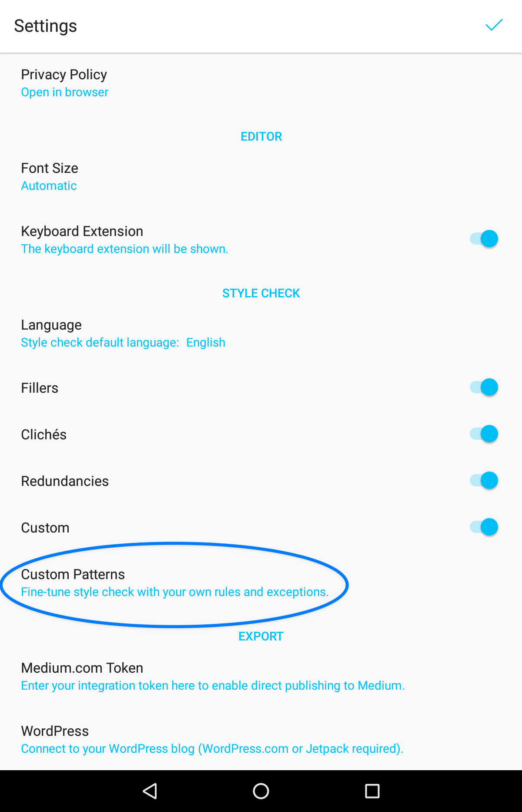Toggle the Clichés switch off
This screenshot has height=812, width=522.
tap(484, 434)
